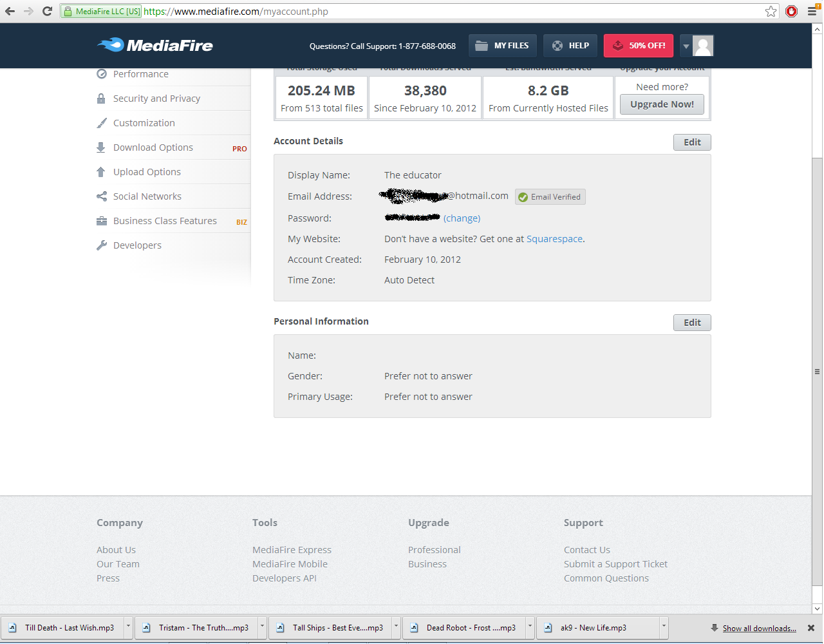
Task: Open the Chrome menu icon
Action: pos(812,10)
